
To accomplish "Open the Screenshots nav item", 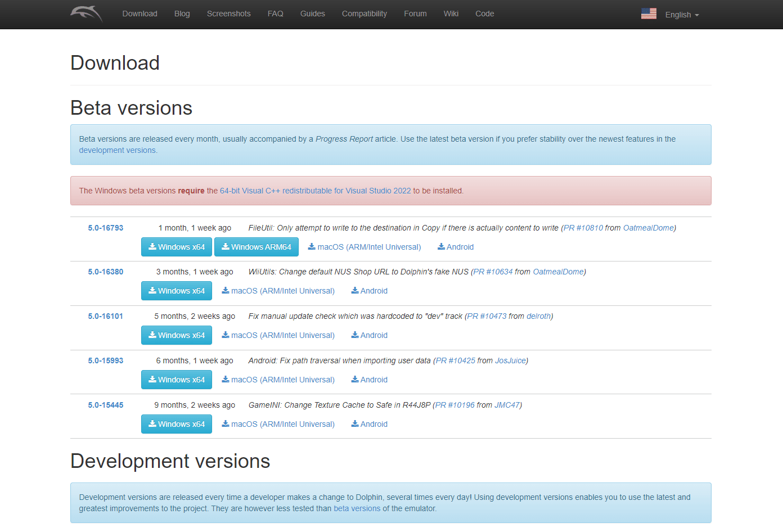I will click(229, 13).
